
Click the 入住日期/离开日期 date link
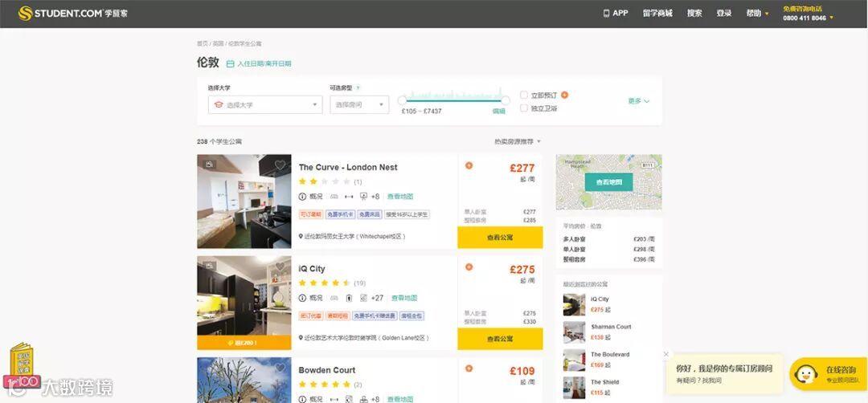coord(264,63)
